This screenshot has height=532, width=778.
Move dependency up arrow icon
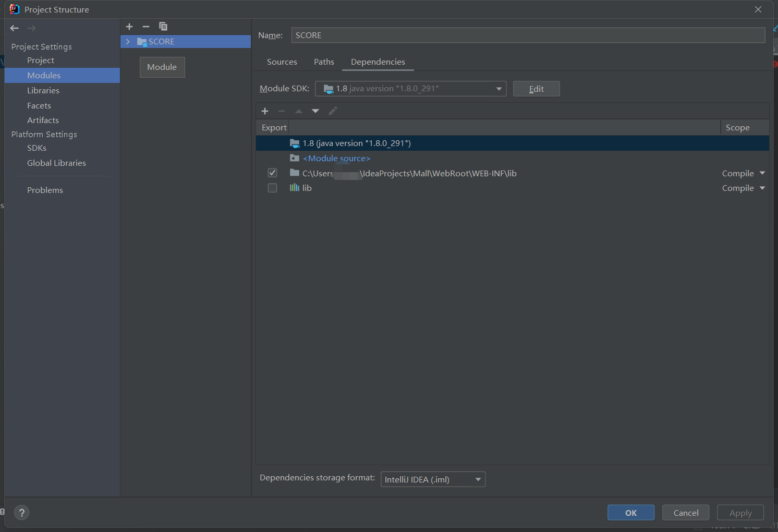[299, 111]
